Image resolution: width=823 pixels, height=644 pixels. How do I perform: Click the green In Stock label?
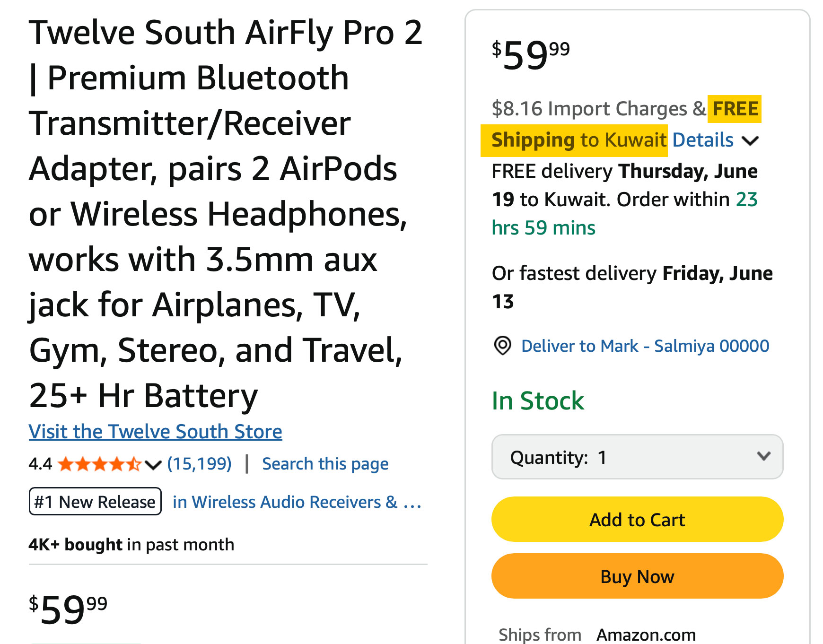click(x=538, y=401)
